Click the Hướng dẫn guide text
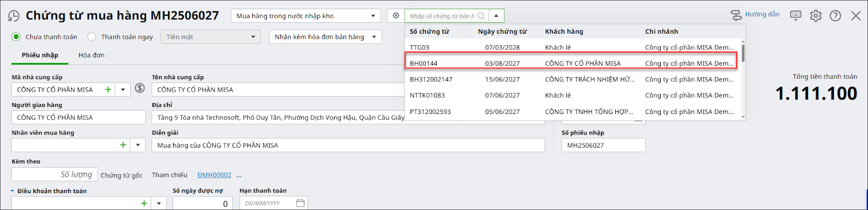The image size is (868, 210). (762, 14)
